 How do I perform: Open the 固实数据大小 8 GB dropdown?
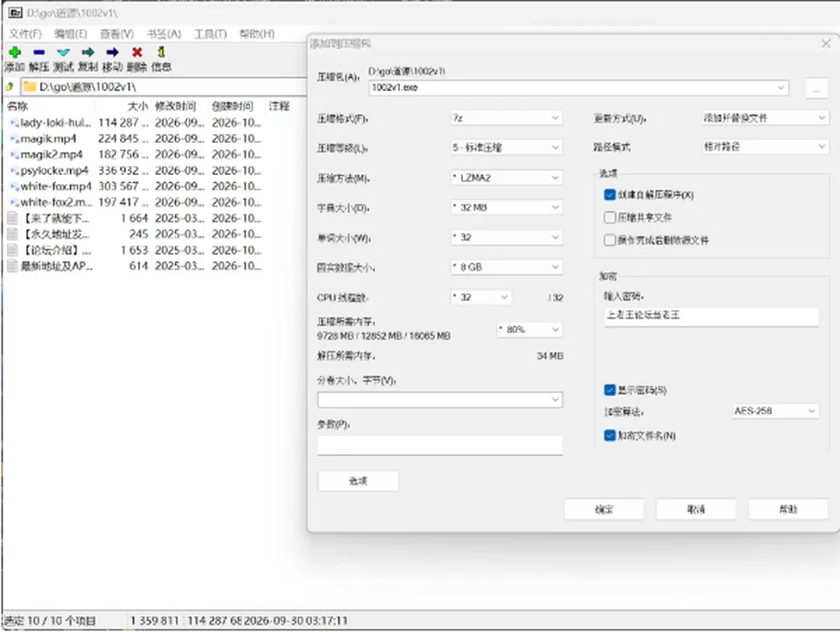507,267
